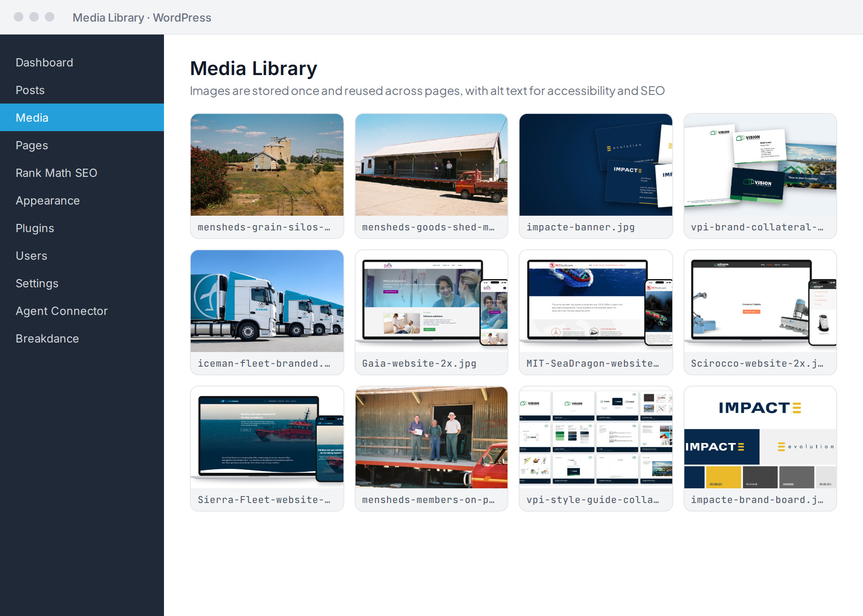Open the vpi-style-guide collage thumbnail
Screen dimensions: 863x616
[596, 437]
